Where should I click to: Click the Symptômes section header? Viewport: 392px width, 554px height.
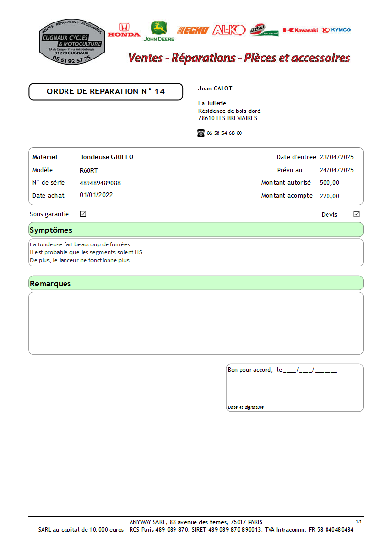(196, 230)
